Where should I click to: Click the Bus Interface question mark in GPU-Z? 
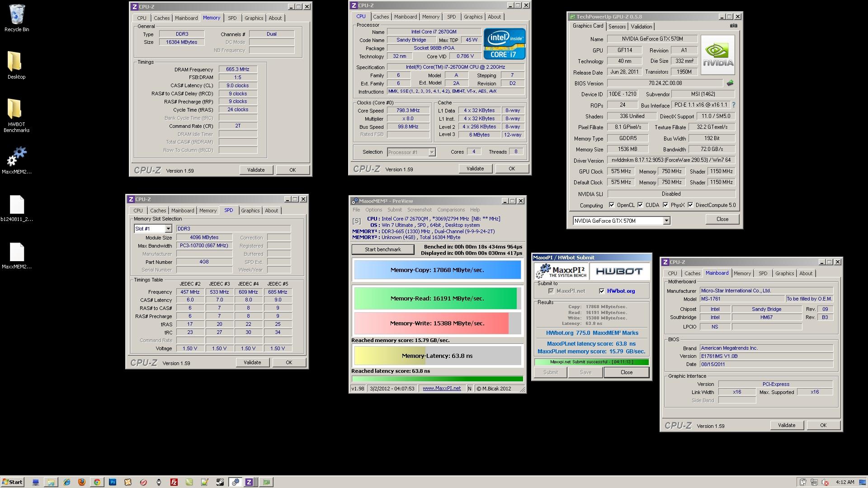point(733,105)
